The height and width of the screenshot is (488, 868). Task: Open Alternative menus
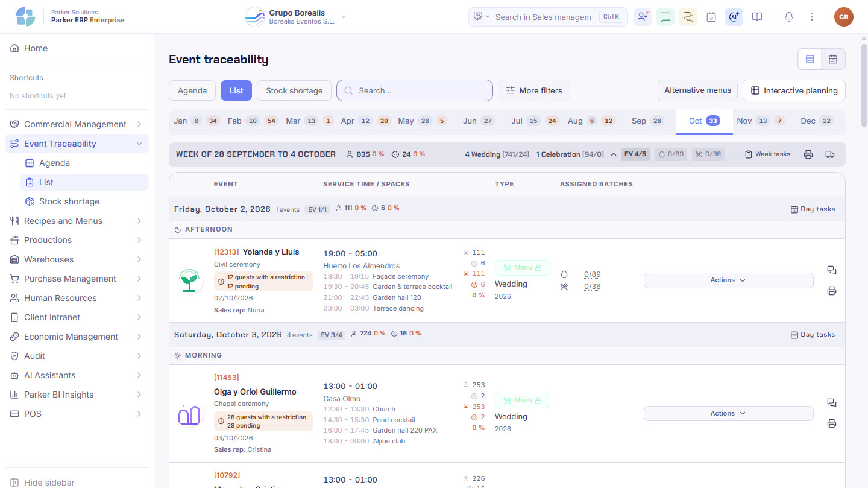click(697, 90)
